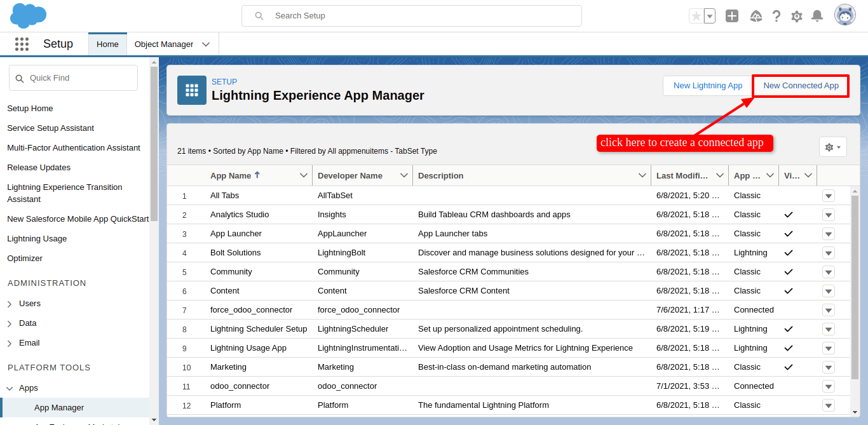
Task: Open the favorites list dropdown arrow
Action: (710, 16)
